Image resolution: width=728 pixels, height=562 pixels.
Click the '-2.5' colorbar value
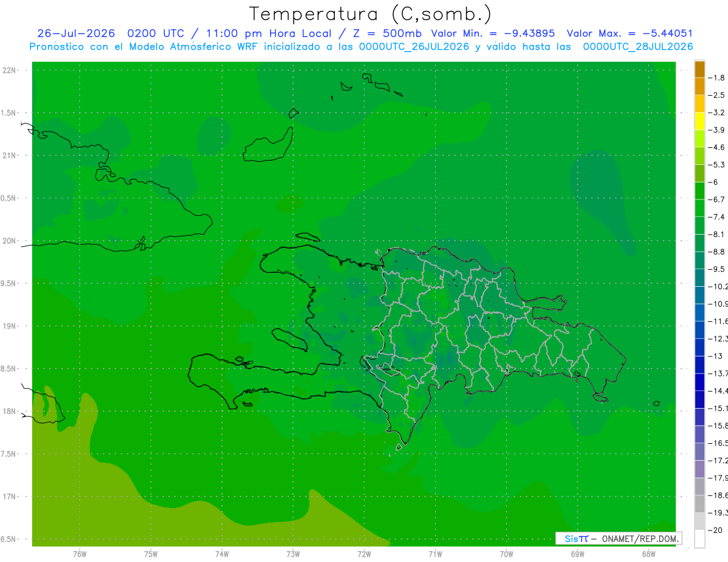click(x=716, y=95)
